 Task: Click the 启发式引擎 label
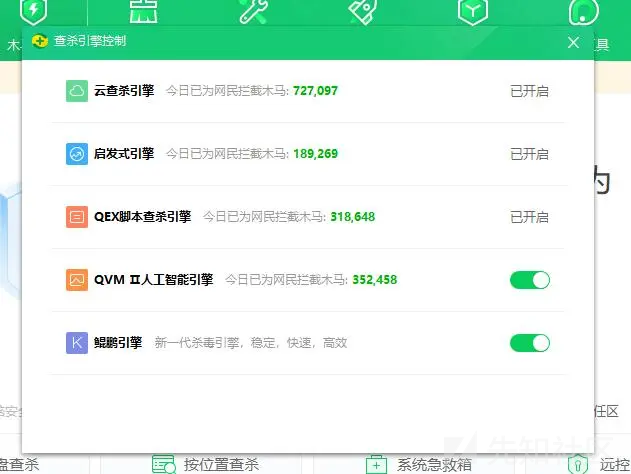[x=124, y=153]
